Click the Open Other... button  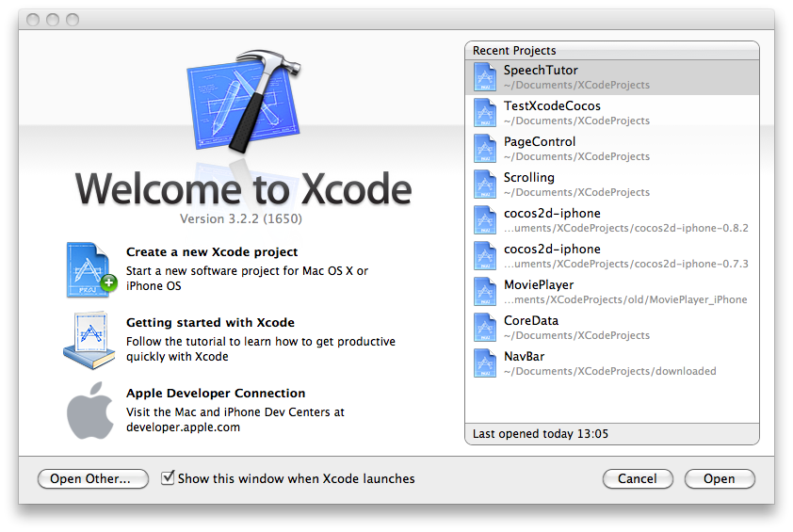93,479
